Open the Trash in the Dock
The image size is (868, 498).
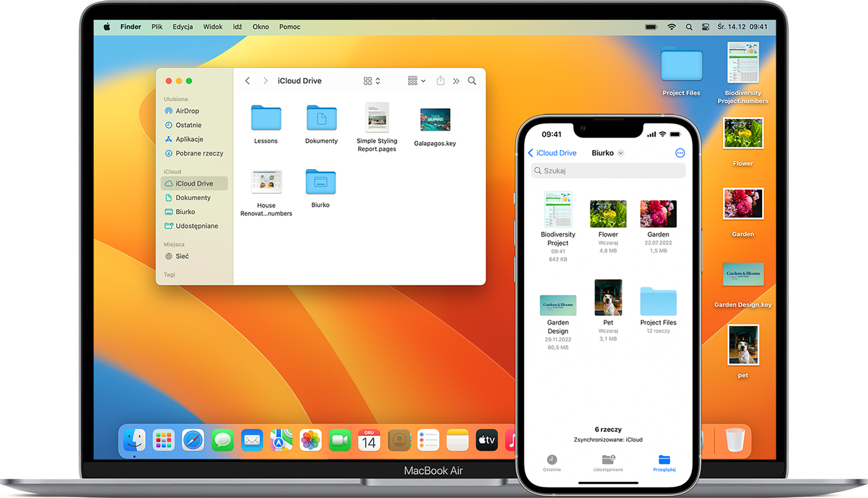pyautogui.click(x=735, y=440)
